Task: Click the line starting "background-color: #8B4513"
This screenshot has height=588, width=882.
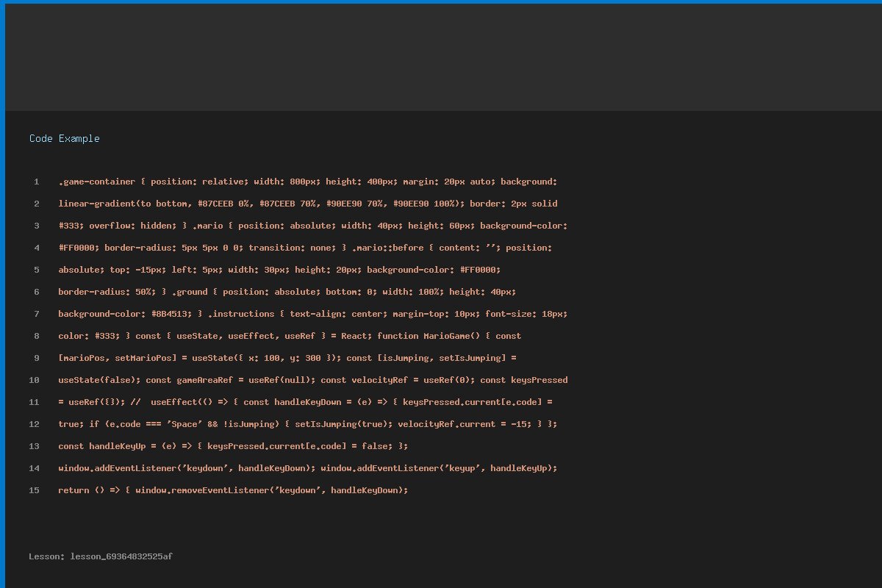Action: pos(312,314)
